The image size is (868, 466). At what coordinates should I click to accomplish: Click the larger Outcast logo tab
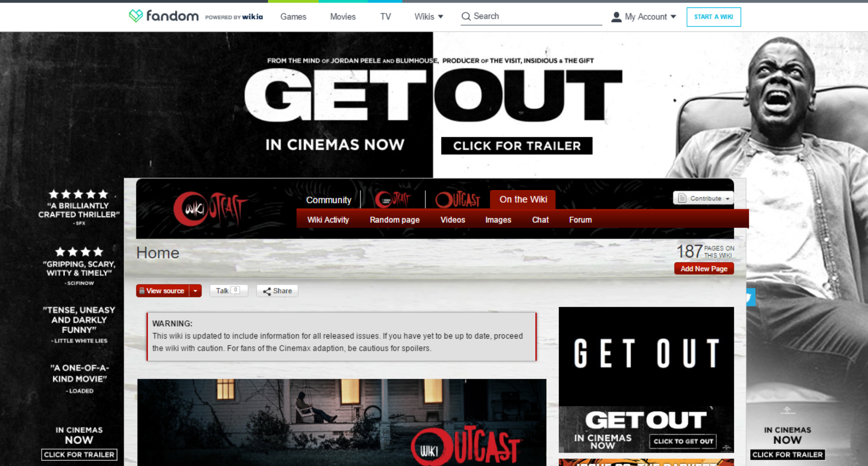tap(458, 199)
